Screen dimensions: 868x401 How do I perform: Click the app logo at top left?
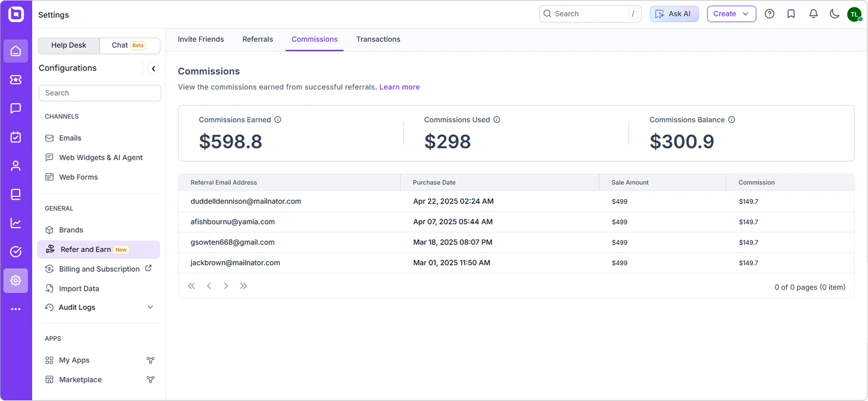(16, 14)
